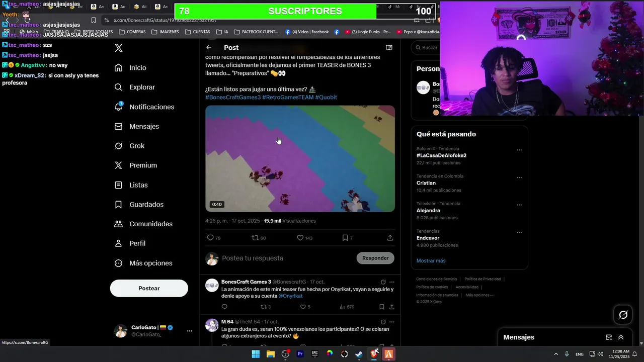The width and height of the screenshot is (644, 362).
Task: Click the #Quobit hashtag
Action: coord(326,97)
